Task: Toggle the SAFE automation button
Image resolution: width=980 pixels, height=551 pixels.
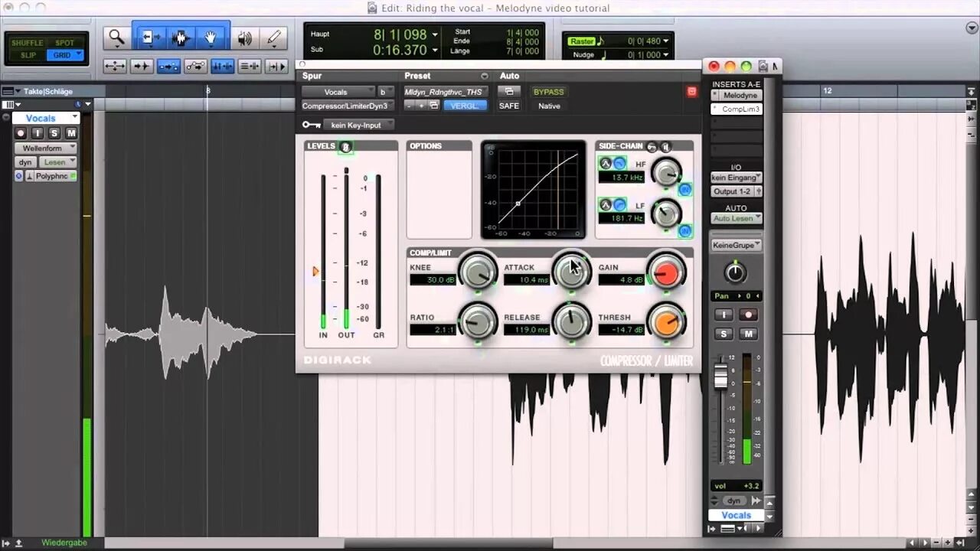Action: coord(509,106)
